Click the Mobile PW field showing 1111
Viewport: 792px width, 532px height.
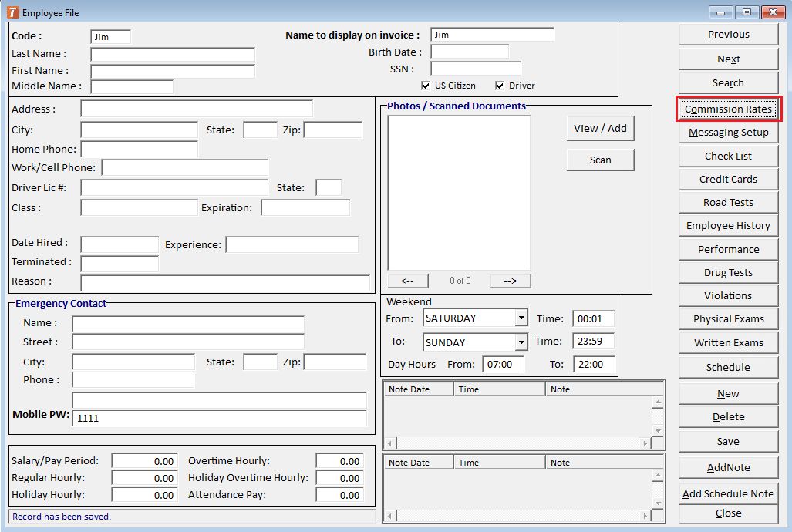(x=220, y=419)
